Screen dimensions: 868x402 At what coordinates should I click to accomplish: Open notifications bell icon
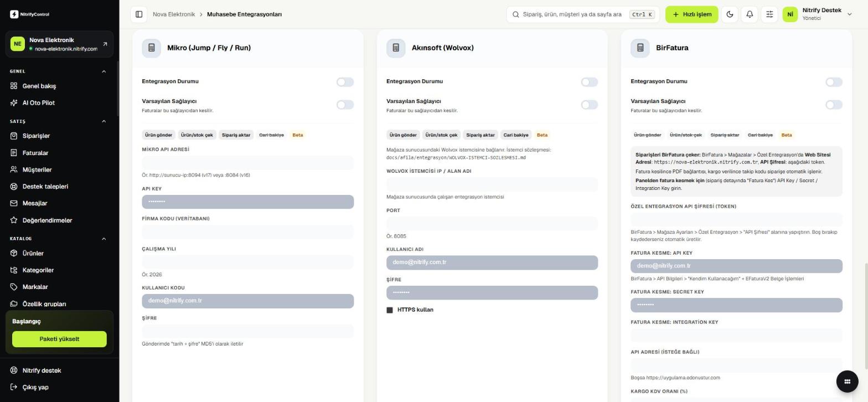[750, 14]
